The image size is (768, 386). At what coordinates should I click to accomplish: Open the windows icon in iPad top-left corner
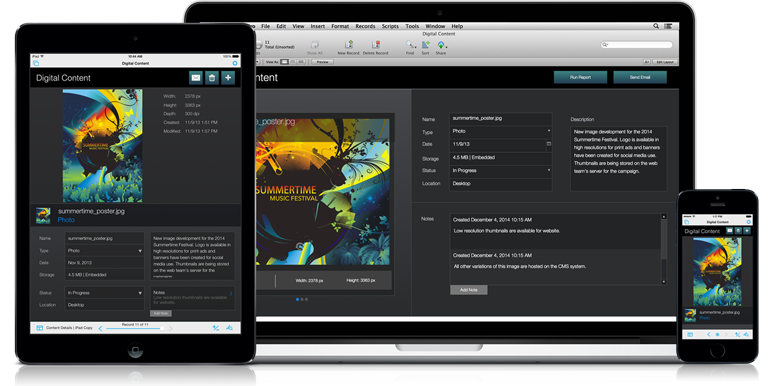pyautogui.click(x=36, y=63)
